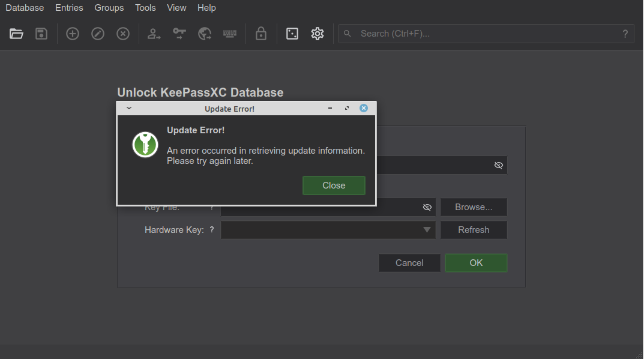Viewport: 644px width, 359px height.
Task: Click the Lock Database padlock icon
Action: (261, 34)
